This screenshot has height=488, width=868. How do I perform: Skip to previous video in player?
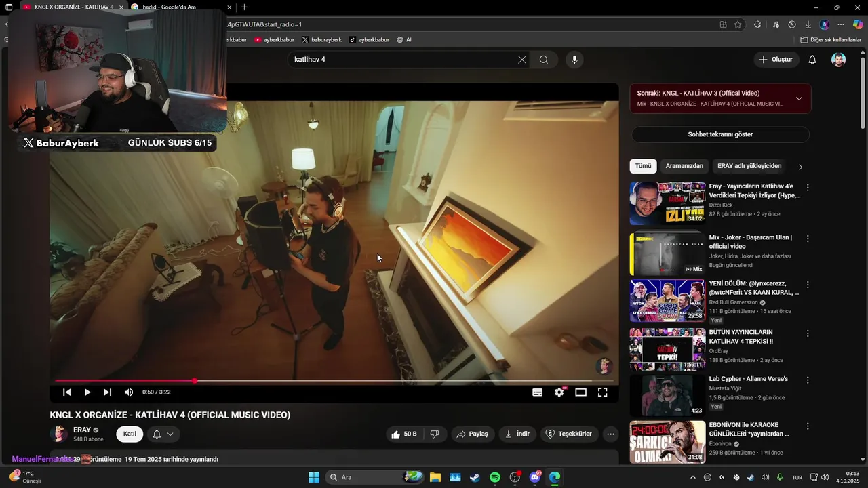tap(67, 392)
